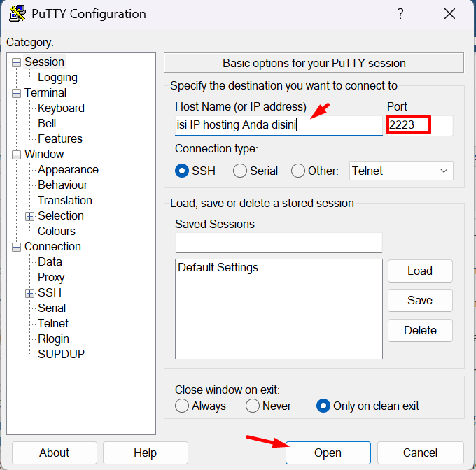Screen dimensions: 476x470
Task: Set close window to Always
Action: [x=183, y=406]
